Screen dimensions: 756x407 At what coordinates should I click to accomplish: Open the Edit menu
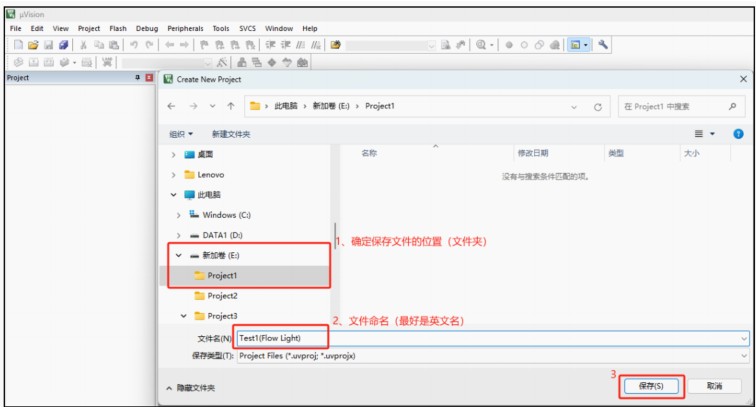click(37, 28)
